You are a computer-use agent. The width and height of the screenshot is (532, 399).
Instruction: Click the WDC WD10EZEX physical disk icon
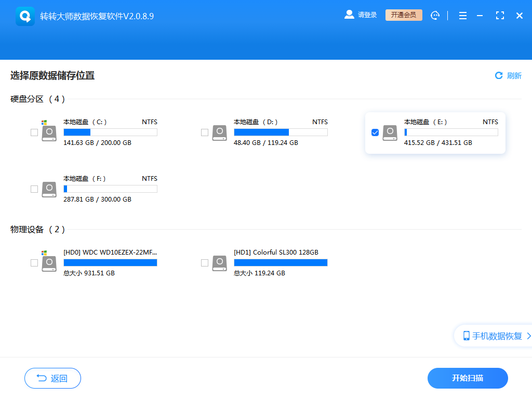49,263
